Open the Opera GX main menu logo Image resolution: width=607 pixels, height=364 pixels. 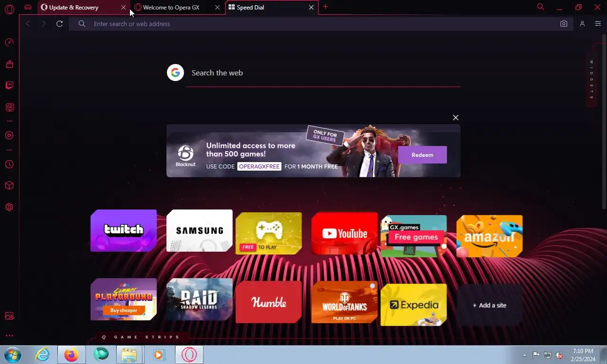point(9,9)
